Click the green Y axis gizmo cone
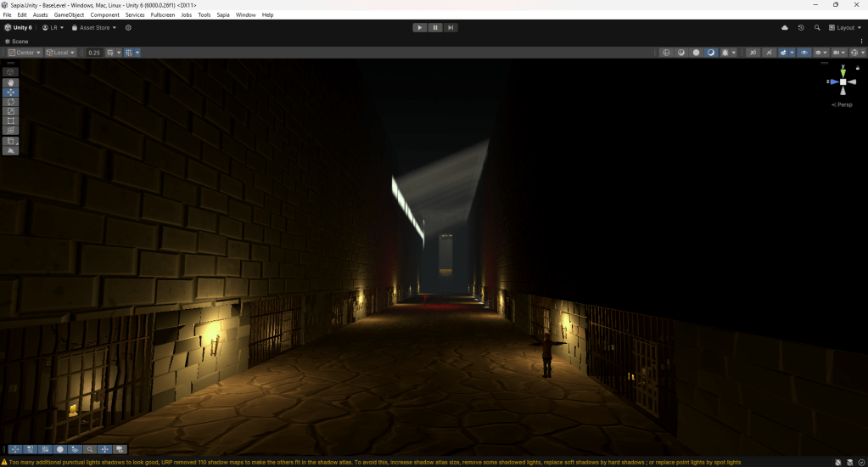868x467 pixels. pyautogui.click(x=843, y=72)
